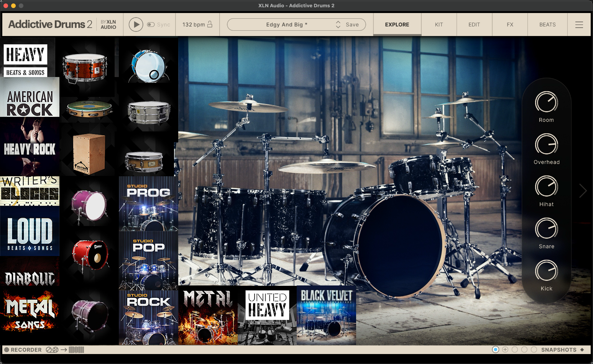Click the XLN Audio logo
593x364 pixels.
click(108, 25)
